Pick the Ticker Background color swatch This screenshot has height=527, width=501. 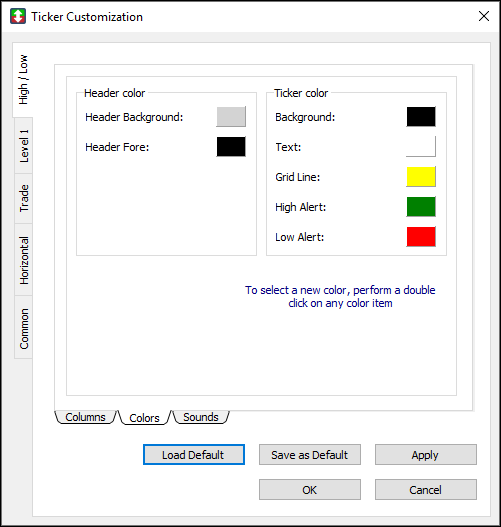point(421,117)
